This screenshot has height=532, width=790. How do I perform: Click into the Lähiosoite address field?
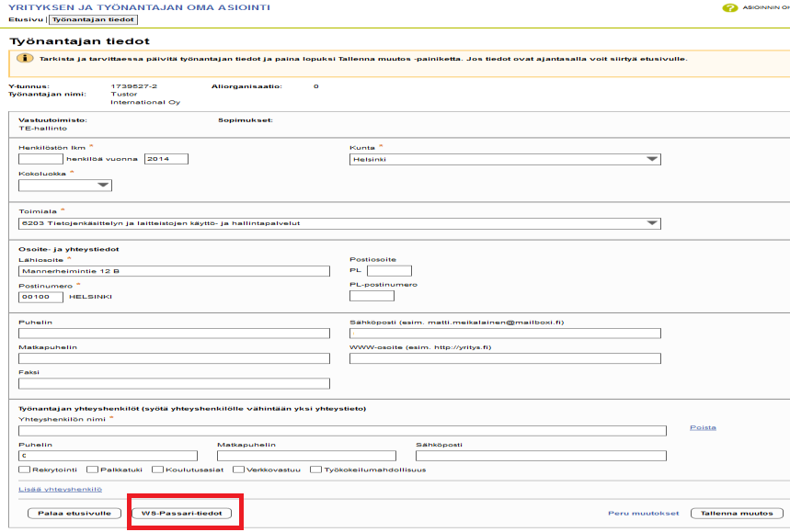tap(174, 271)
